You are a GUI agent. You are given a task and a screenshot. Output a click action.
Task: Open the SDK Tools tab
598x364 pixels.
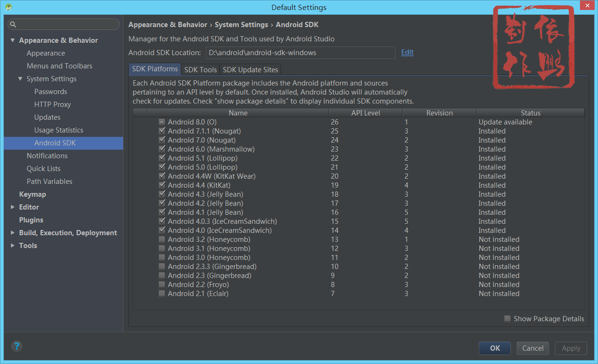(201, 70)
